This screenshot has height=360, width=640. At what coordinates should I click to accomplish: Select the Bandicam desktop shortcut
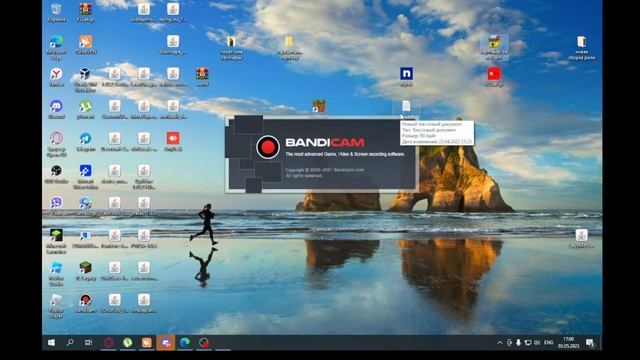click(86, 303)
